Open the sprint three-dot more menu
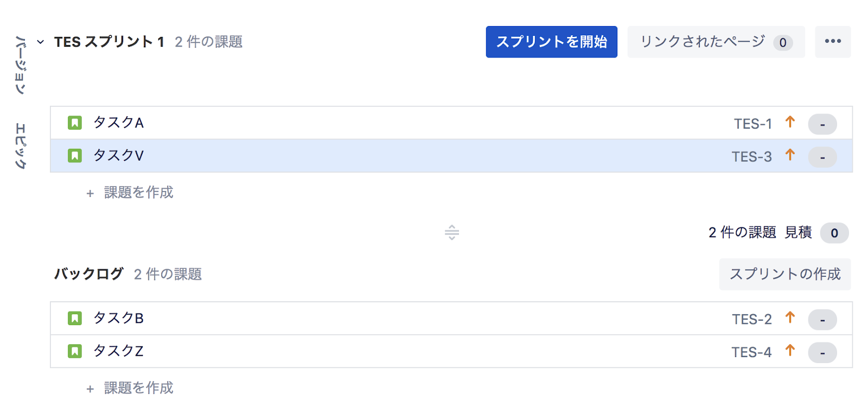This screenshot has height=419, width=868. 832,42
